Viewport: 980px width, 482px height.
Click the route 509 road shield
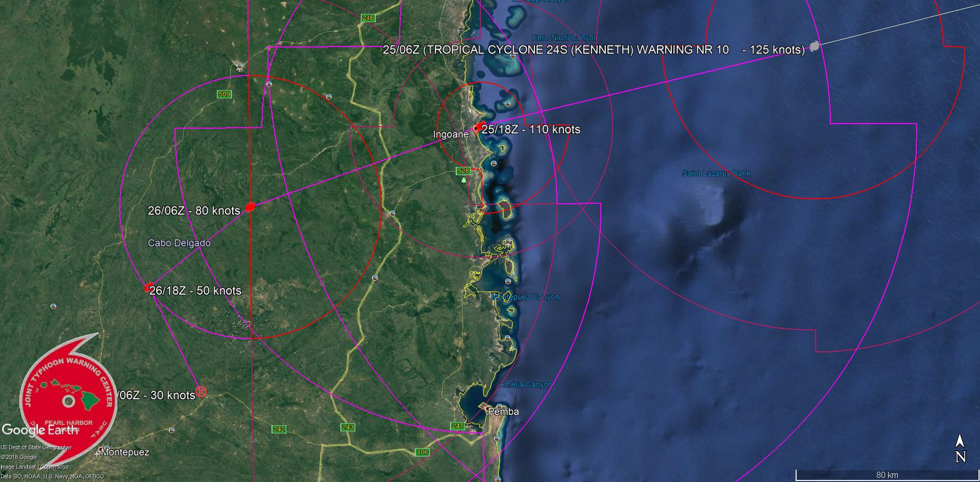pyautogui.click(x=224, y=94)
